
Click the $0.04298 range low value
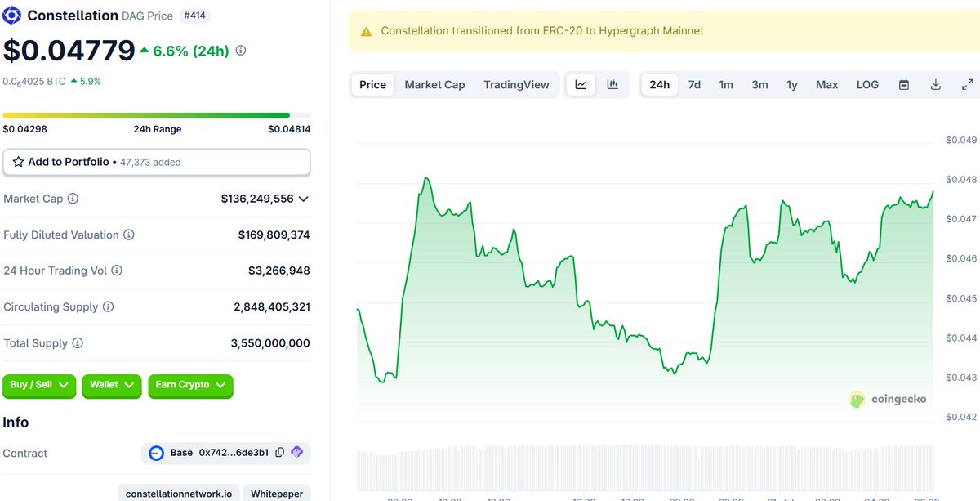pos(24,129)
